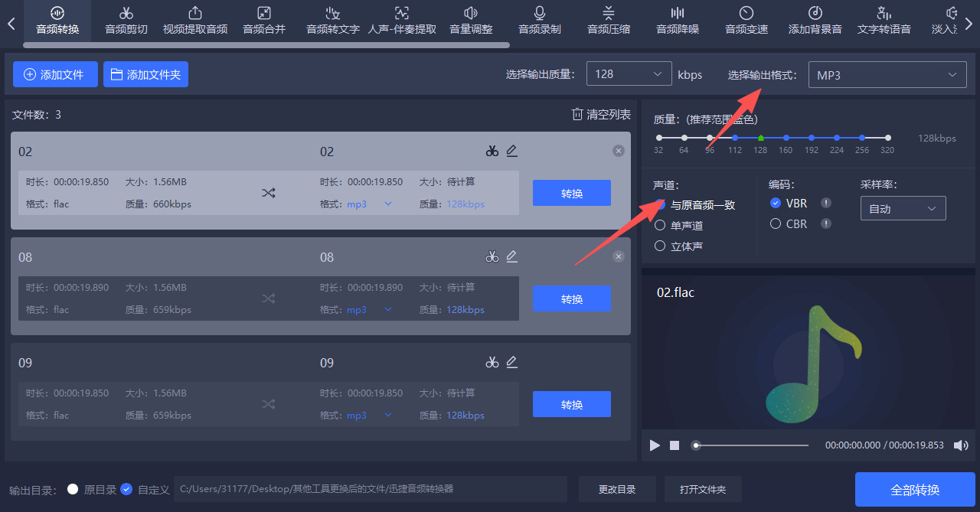This screenshot has width=980, height=512.
Task: Open the 音频变速 (speed change) tool
Action: pos(746,21)
